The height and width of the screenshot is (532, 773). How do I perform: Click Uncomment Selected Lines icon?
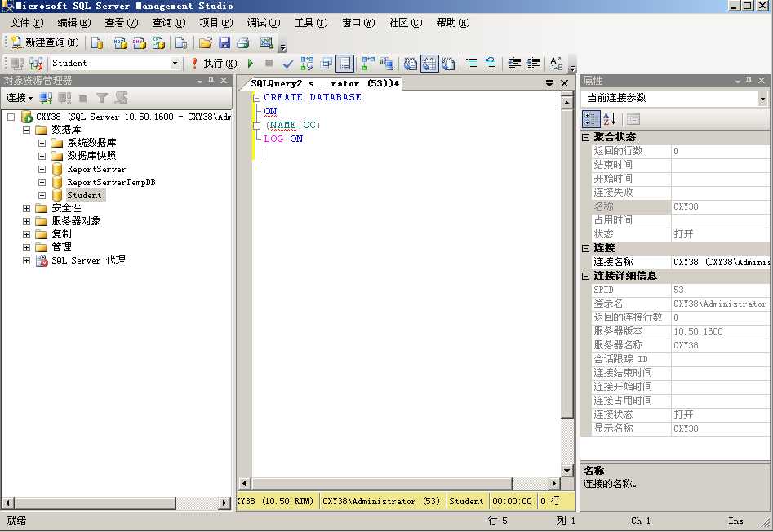[491, 63]
